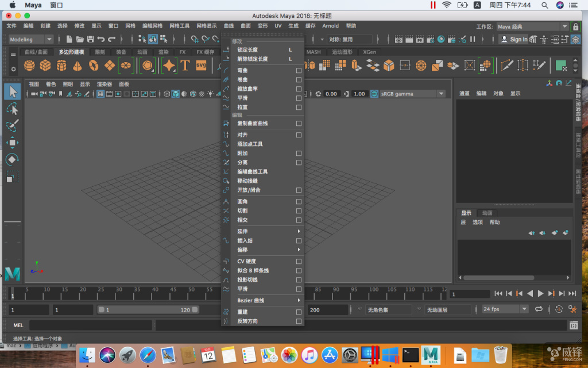Open Terminal from the dock
Viewport: 588px width, 368px height.
[x=411, y=355]
